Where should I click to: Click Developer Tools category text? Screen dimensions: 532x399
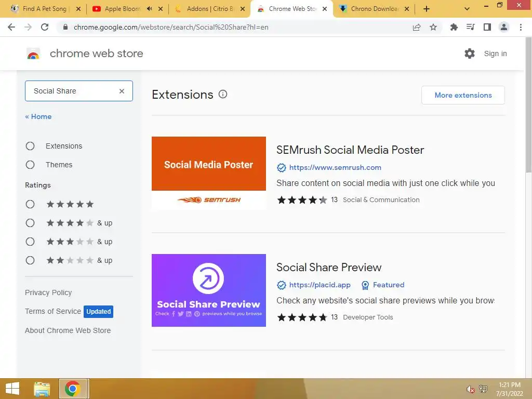[x=368, y=317]
